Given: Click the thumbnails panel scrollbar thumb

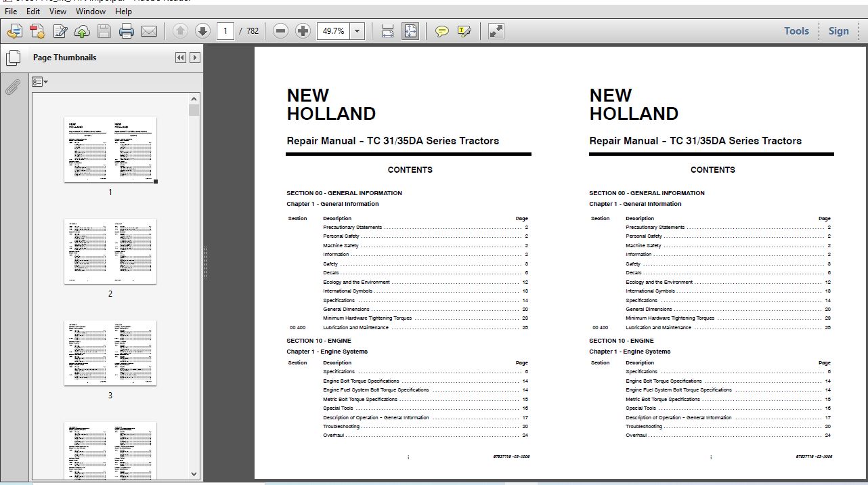Looking at the screenshot, I should [x=194, y=110].
